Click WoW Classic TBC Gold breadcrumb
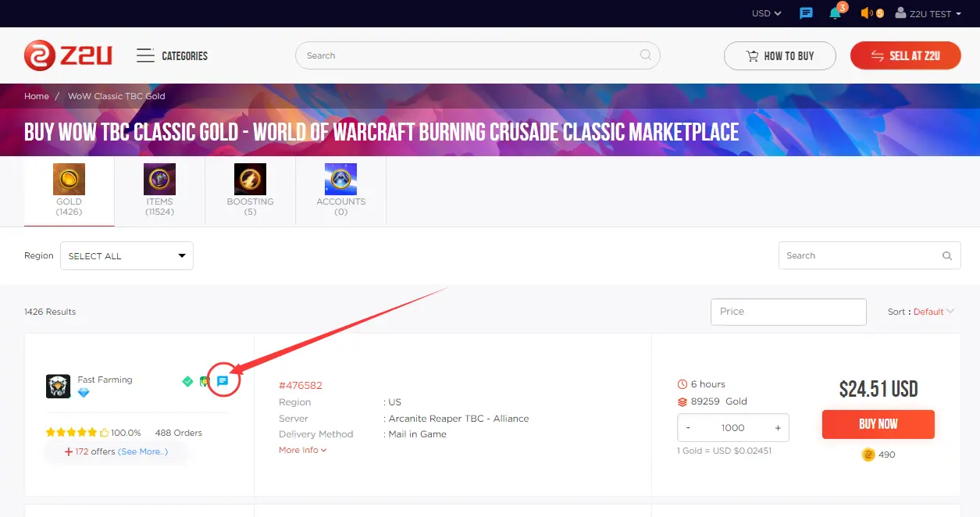 116,96
